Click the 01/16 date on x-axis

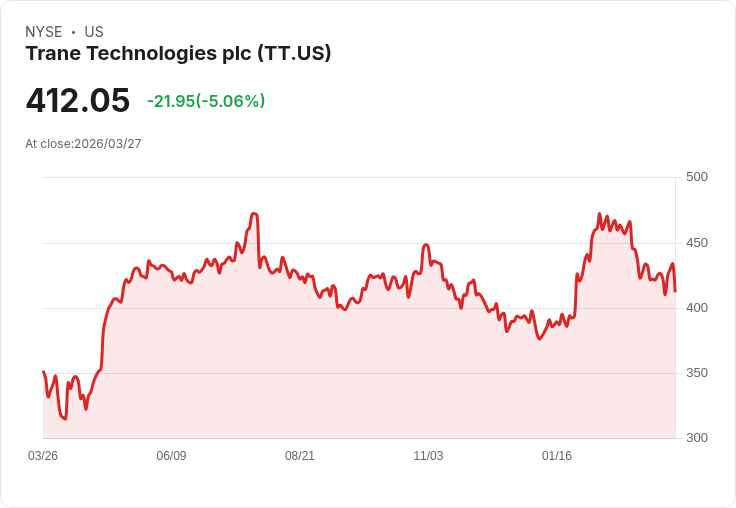click(557, 456)
